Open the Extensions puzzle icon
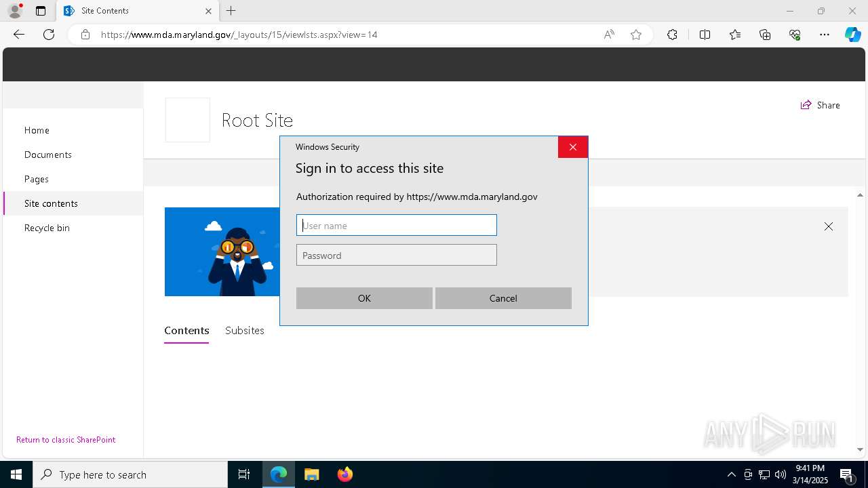The height and width of the screenshot is (488, 868). 672,35
